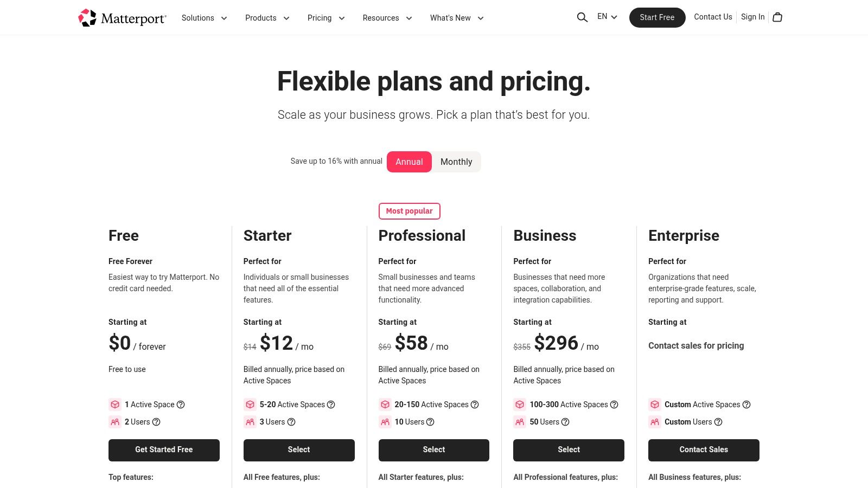Open the help tooltip for Enterprise Custom Users
The image size is (868, 488).
pyautogui.click(x=718, y=422)
